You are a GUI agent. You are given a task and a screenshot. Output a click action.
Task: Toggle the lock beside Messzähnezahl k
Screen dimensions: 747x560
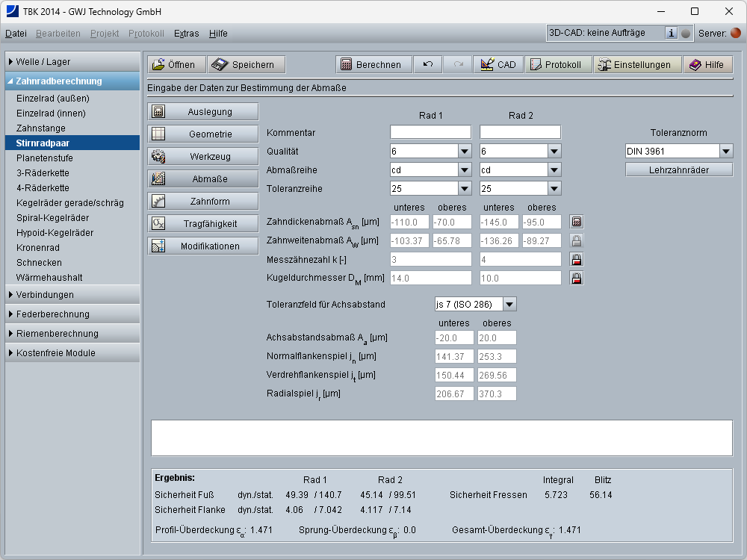coord(576,259)
